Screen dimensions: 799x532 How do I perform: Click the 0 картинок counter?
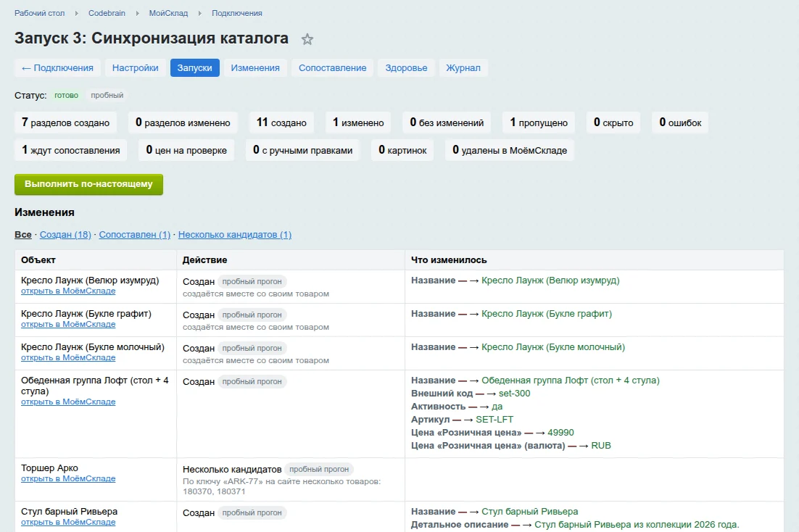(x=402, y=150)
